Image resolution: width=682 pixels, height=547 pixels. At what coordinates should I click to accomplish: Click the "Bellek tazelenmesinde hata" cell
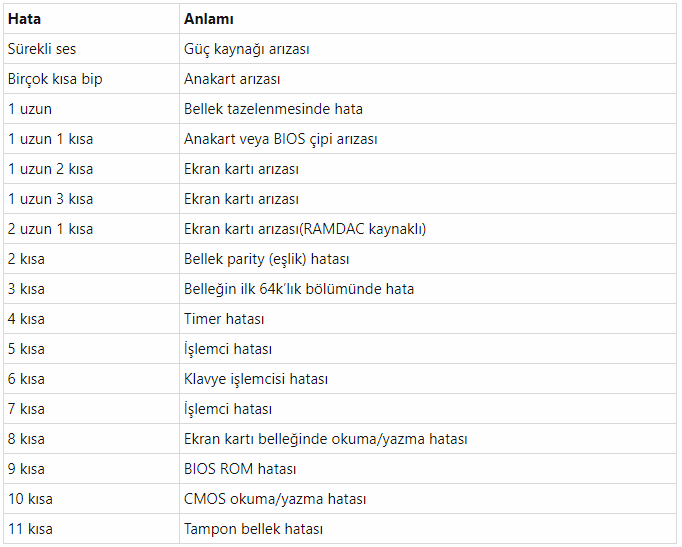273,109
